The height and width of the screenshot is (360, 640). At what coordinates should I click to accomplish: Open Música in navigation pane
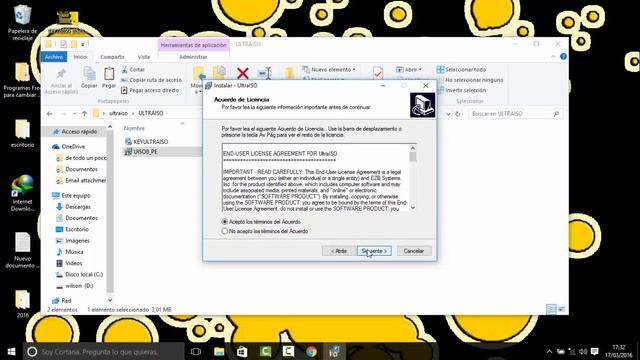70,252
